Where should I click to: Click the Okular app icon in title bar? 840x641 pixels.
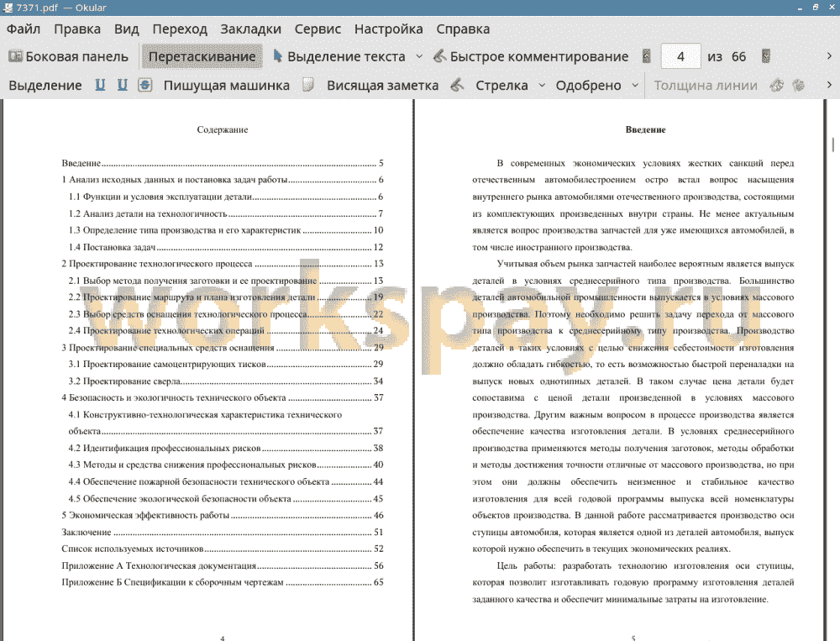8,8
